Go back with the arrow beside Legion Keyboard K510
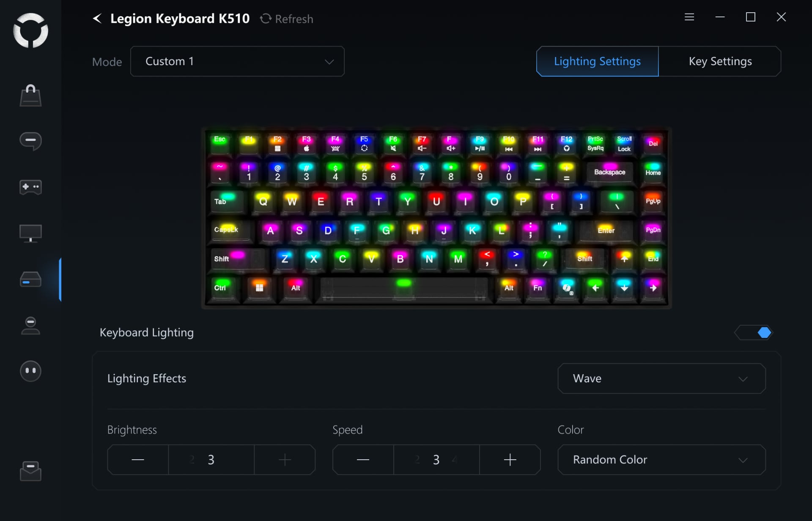Screen dimensions: 812x521 click(x=97, y=19)
